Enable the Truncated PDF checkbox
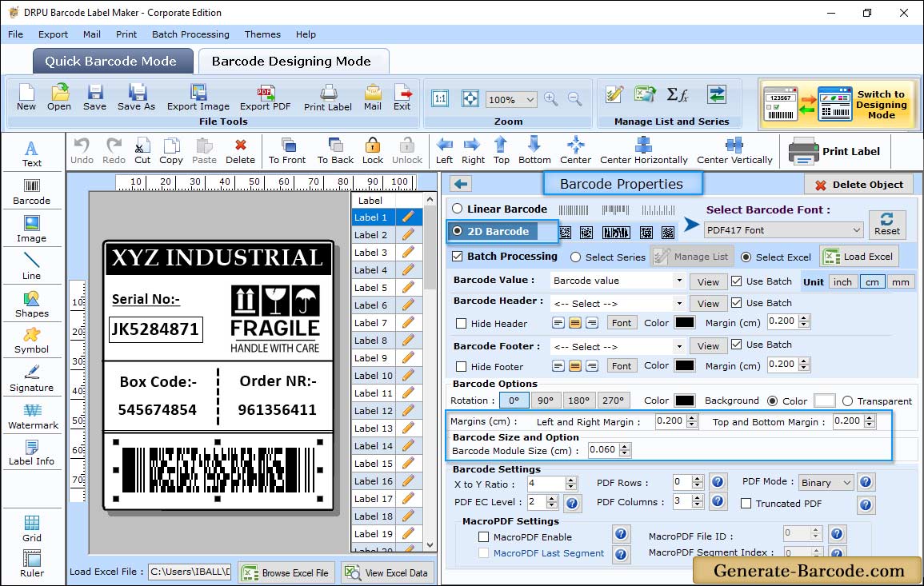This screenshot has height=586, width=924. tap(746, 504)
